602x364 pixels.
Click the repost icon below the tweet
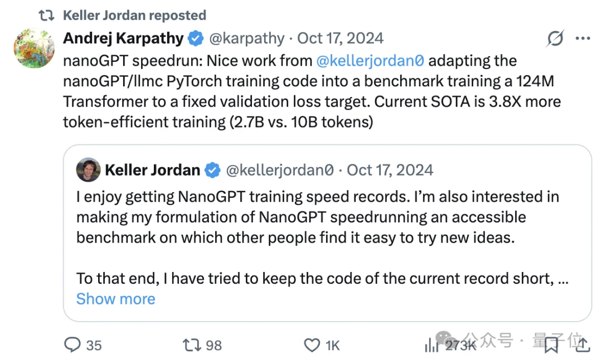(192, 346)
